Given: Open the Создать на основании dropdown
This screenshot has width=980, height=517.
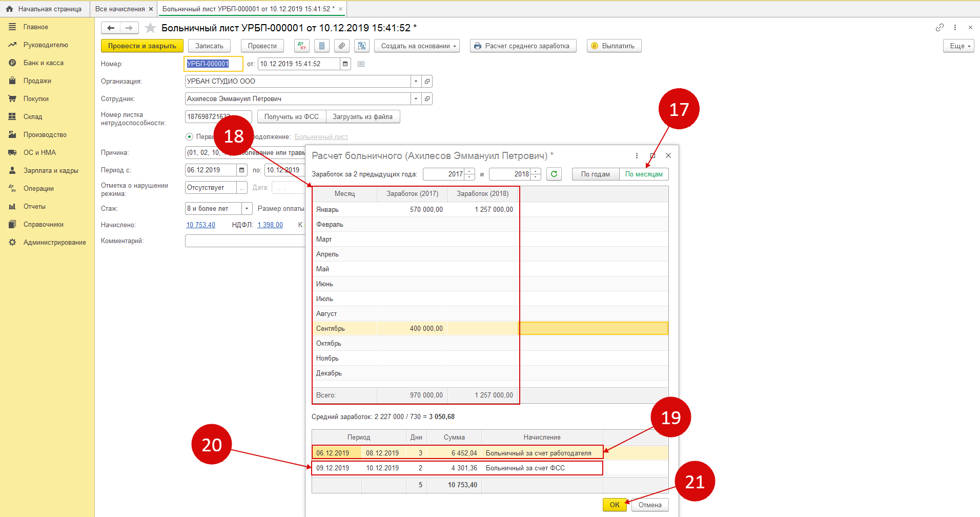Looking at the screenshot, I should click(417, 46).
